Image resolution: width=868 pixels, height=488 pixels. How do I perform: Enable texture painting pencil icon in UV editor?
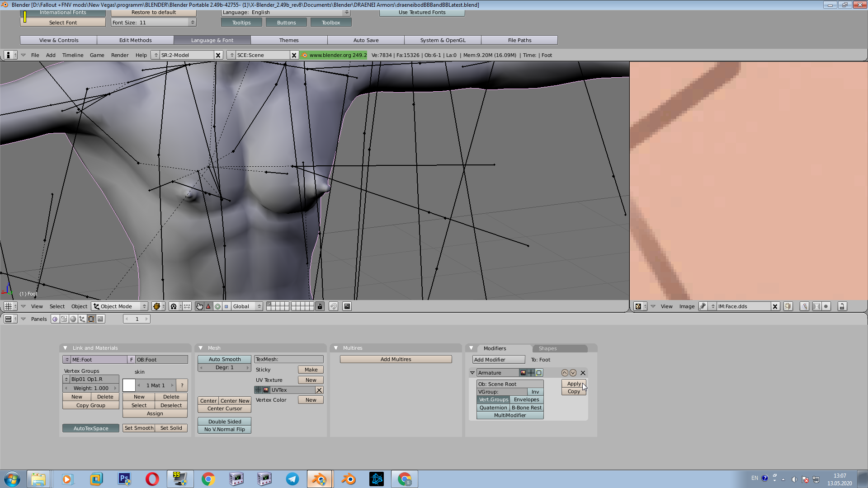tap(804, 306)
